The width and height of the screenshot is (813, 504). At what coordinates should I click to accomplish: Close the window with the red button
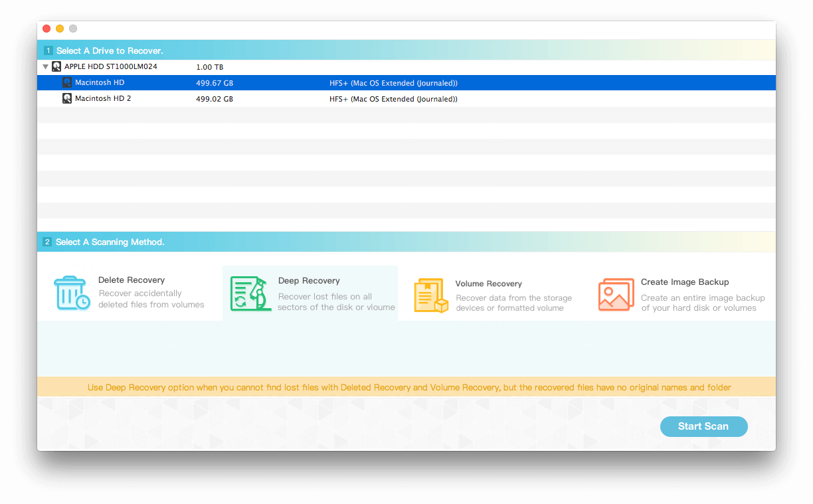(x=46, y=29)
